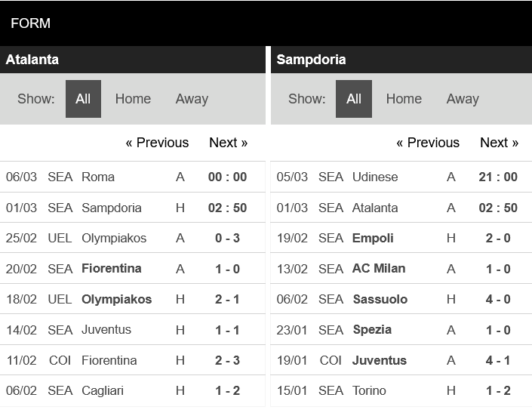Open Sampdoria's Torino 1 - 2 match

tap(401, 390)
